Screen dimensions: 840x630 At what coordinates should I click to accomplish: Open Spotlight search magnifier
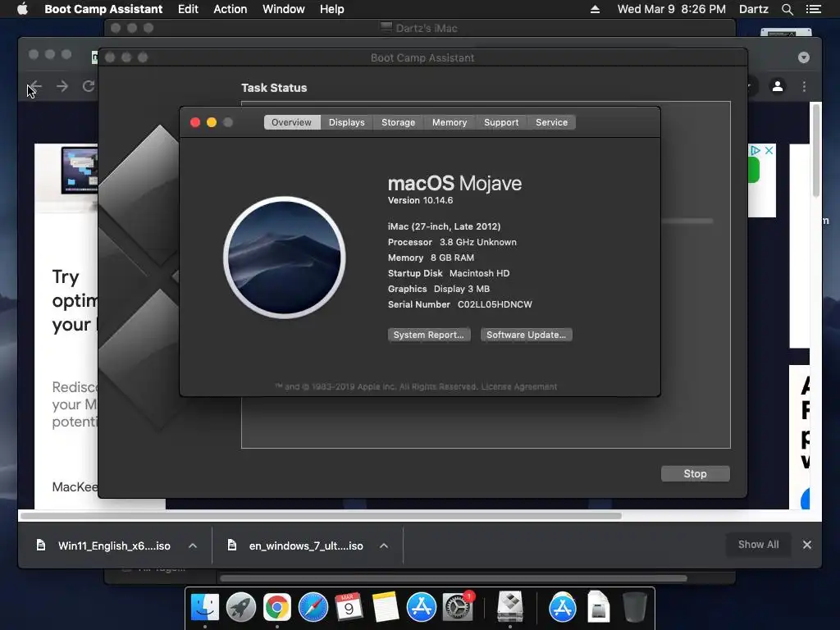pyautogui.click(x=787, y=9)
